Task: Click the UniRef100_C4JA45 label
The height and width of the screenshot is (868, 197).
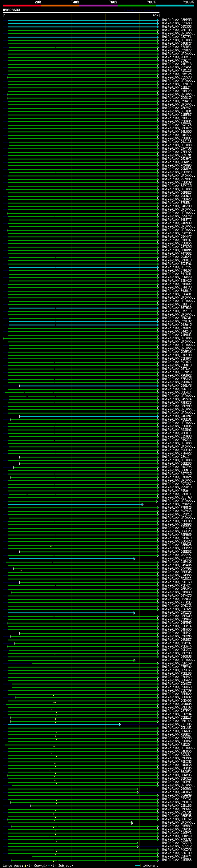Action: pos(177,325)
